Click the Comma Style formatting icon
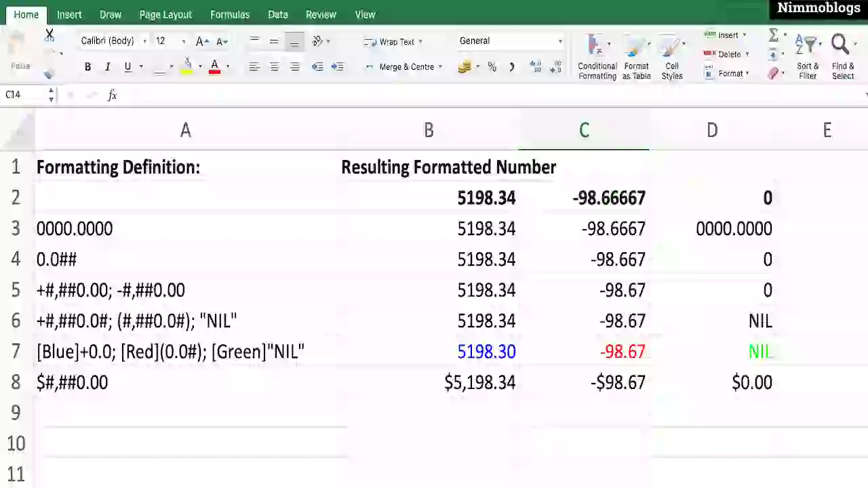The image size is (868, 488). point(513,66)
